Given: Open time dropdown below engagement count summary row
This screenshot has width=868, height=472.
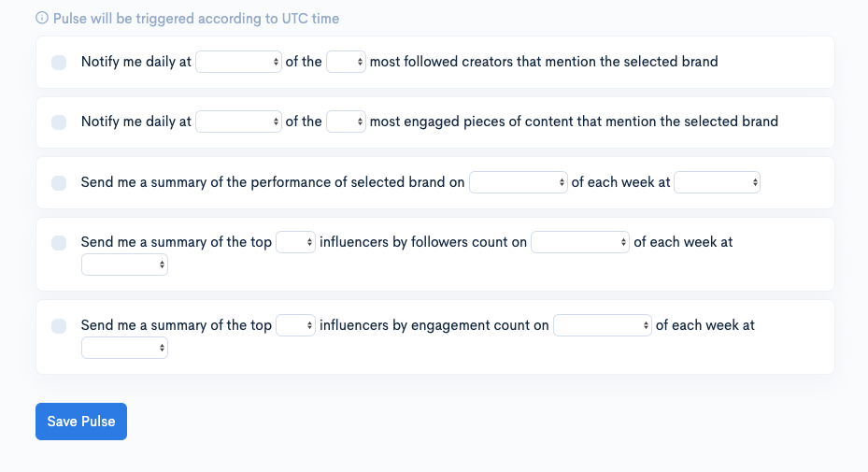Looking at the screenshot, I should point(124,348).
